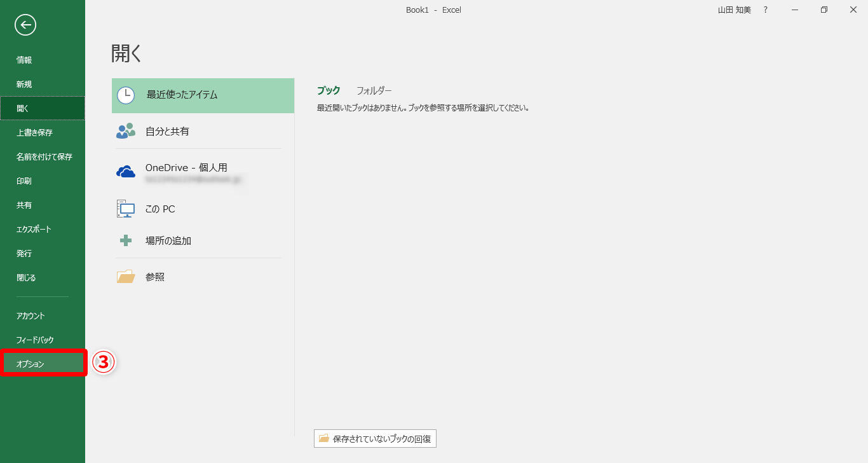Open the 印刷 page

point(43,181)
